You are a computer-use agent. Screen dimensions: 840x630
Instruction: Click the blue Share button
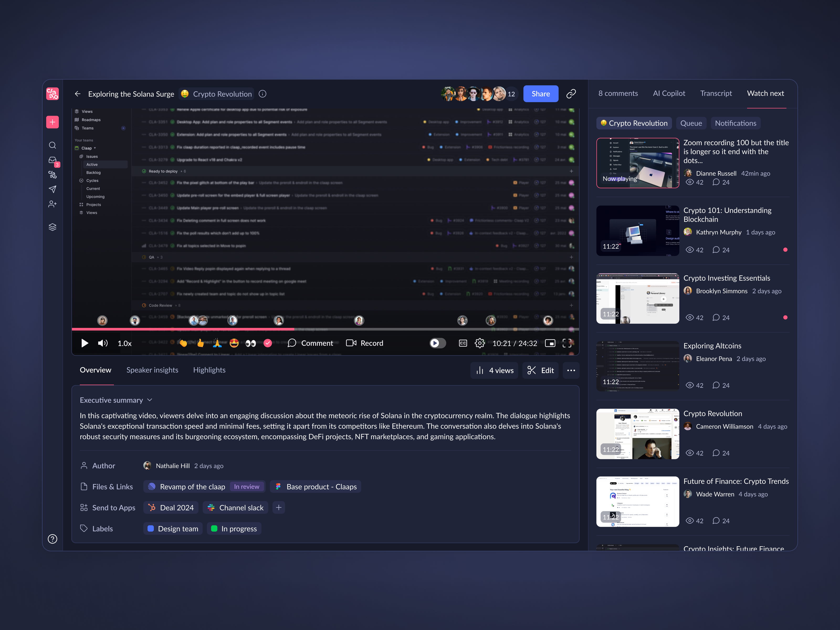[x=540, y=94]
